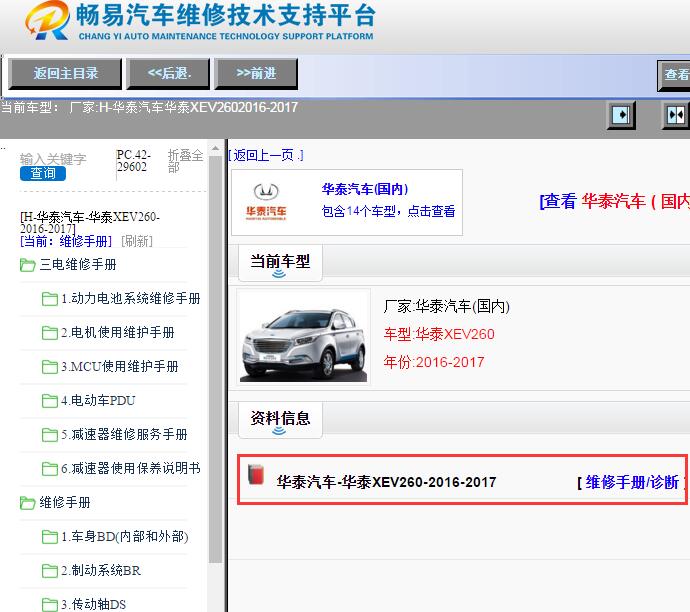Viewport: 690px width, 612px height.
Task: Click folder icon of 4.电动车PDU
Action: [x=50, y=401]
